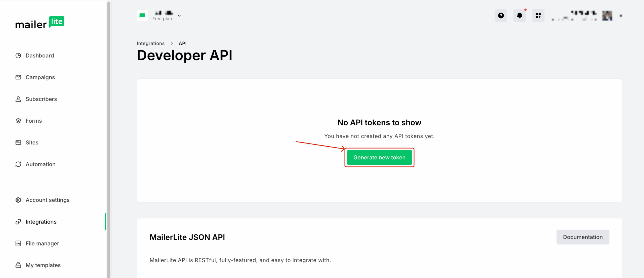Click the Forms sidebar icon
This screenshot has height=278, width=644.
pos(18,121)
